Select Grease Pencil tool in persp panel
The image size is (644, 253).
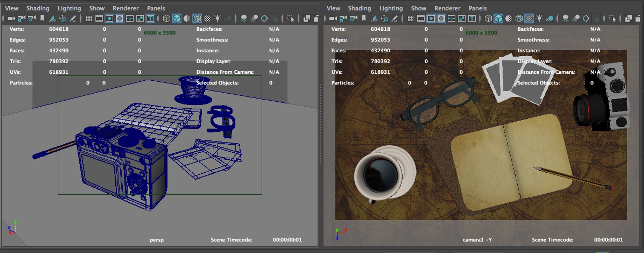tap(73, 18)
